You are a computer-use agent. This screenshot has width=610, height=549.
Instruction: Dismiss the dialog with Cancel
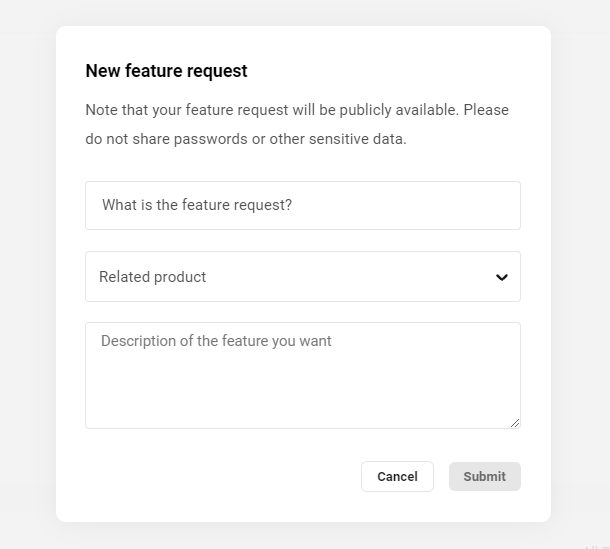tap(397, 477)
